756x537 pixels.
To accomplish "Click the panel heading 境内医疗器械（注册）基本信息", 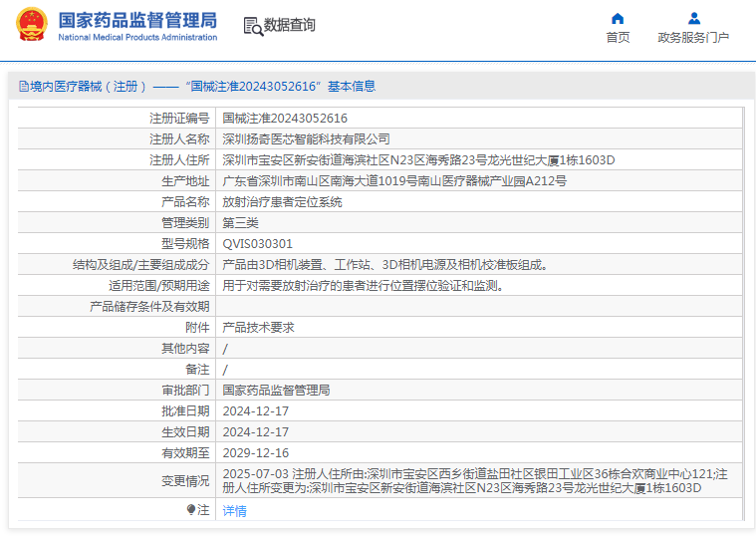I will 202,87.
